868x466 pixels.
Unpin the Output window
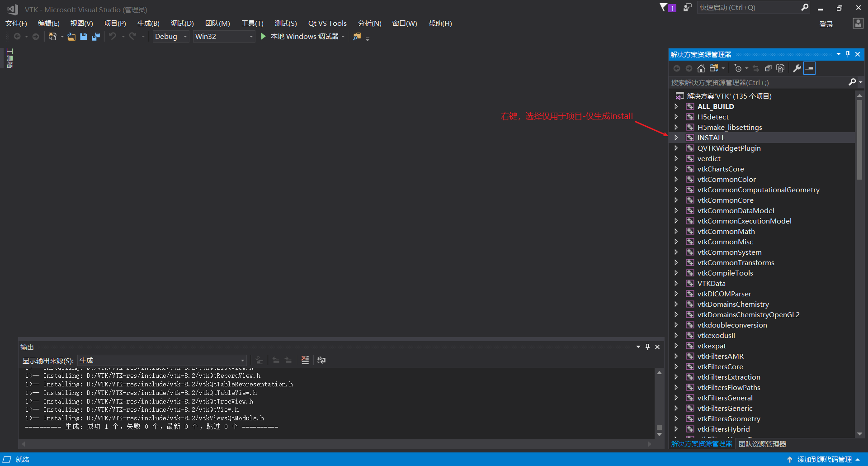click(647, 347)
